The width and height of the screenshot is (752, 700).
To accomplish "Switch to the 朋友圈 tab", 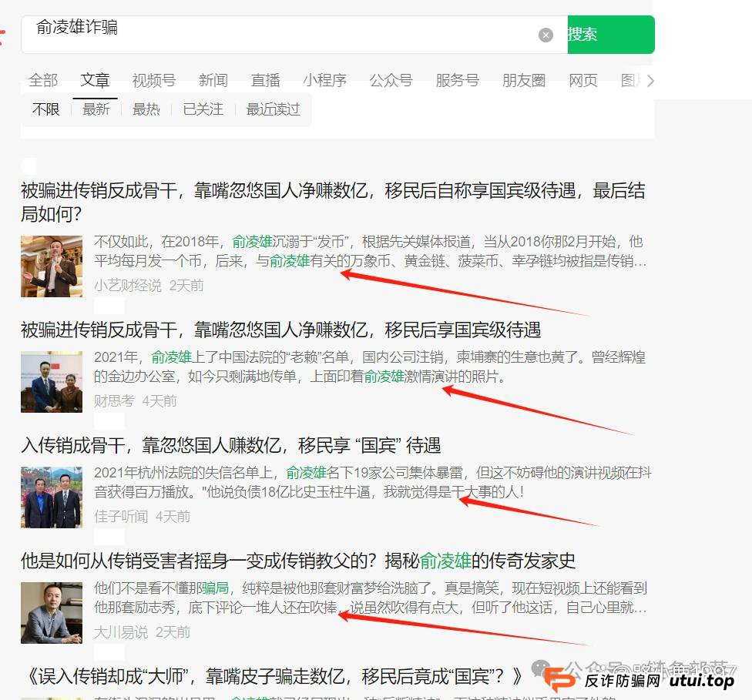I will 524,80.
